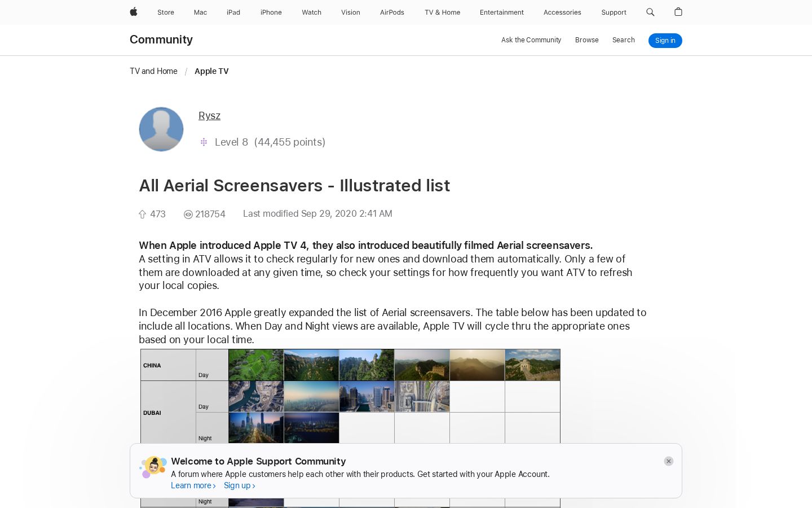Click Rysz's profile avatar

(x=161, y=129)
